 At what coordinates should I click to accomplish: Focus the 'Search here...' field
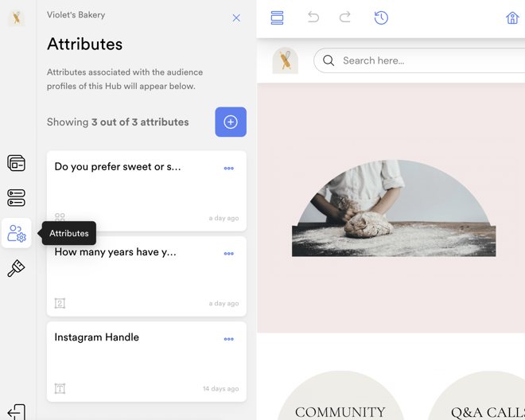419,60
